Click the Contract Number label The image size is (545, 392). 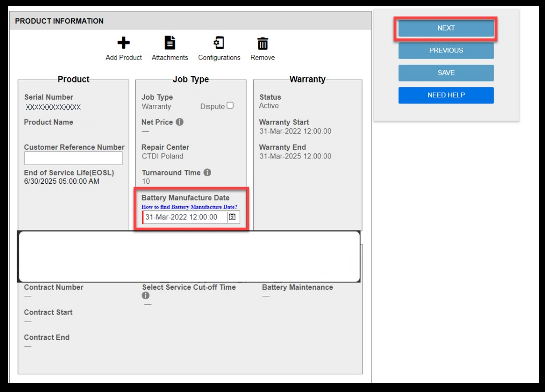[54, 287]
